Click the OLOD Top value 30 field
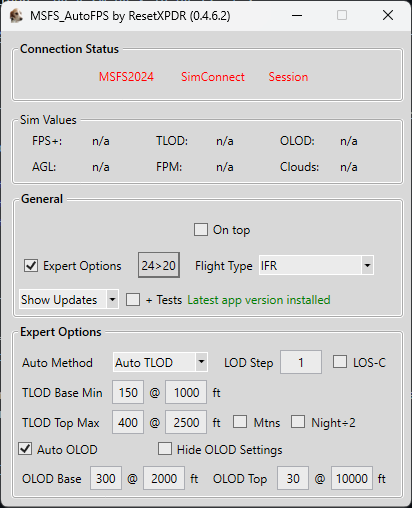The height and width of the screenshot is (508, 412). (x=293, y=478)
